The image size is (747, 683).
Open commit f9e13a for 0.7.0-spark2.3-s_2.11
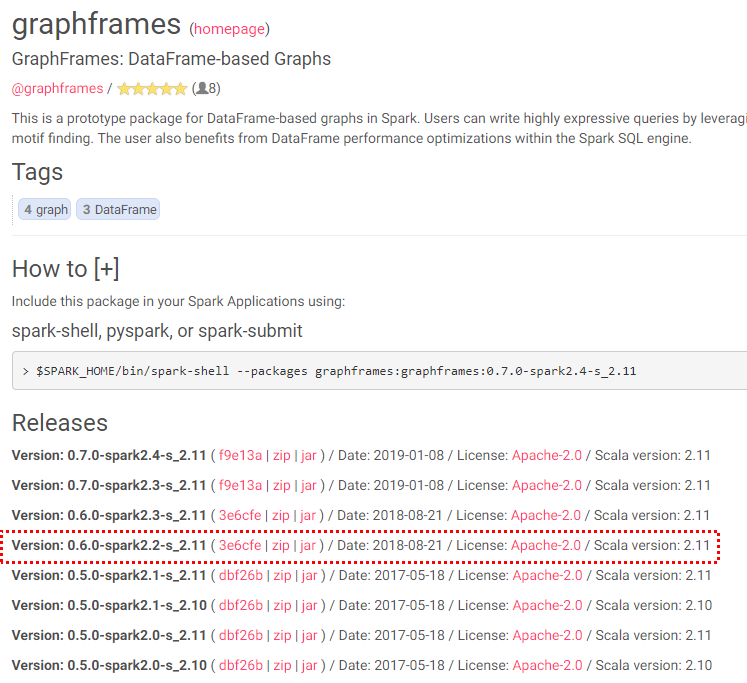pyautogui.click(x=240, y=485)
